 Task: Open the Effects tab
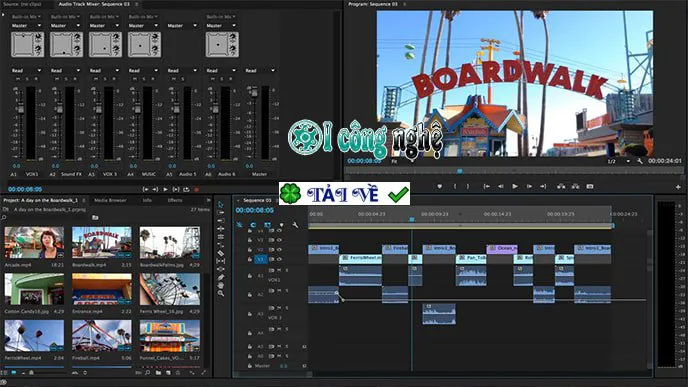point(175,200)
